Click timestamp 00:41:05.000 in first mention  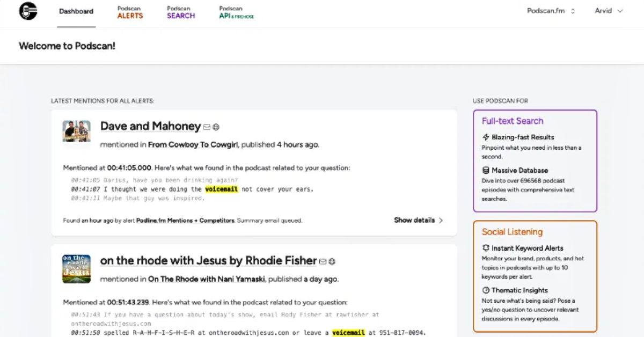pos(129,168)
